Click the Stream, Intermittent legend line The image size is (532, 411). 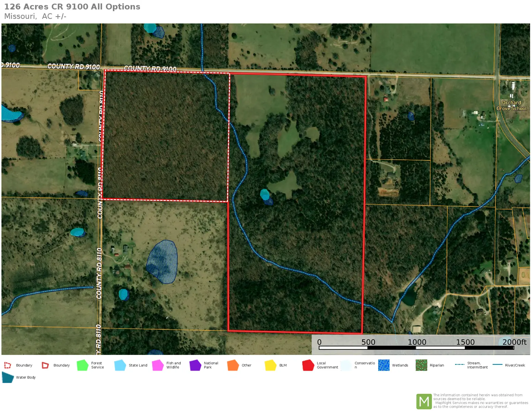(x=459, y=364)
